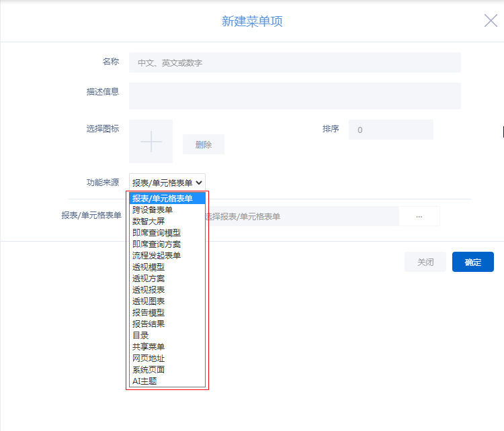
Task: Select the 目录 option
Action: click(140, 335)
